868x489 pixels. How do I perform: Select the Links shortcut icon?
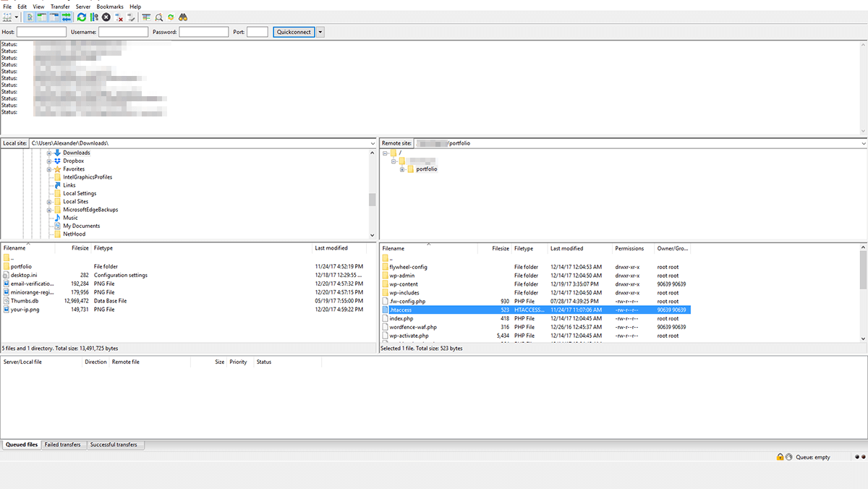[57, 185]
